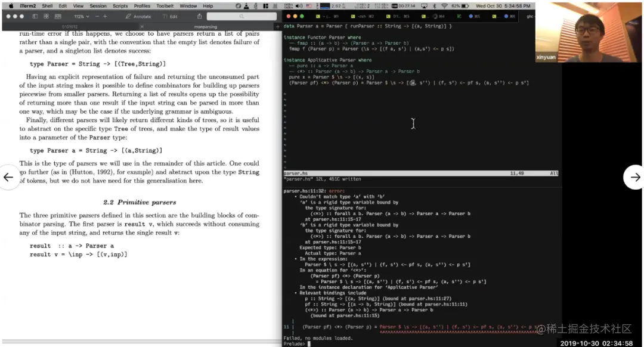This screenshot has width=644, height=347.
Task: Switch to iTerm tab ⌘6
Action: tap(504, 17)
